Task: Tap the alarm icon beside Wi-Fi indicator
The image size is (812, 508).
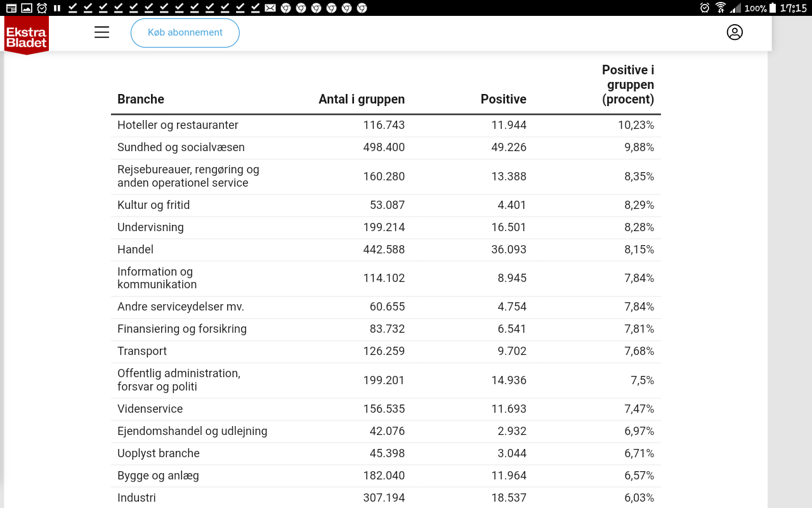Action: point(705,8)
